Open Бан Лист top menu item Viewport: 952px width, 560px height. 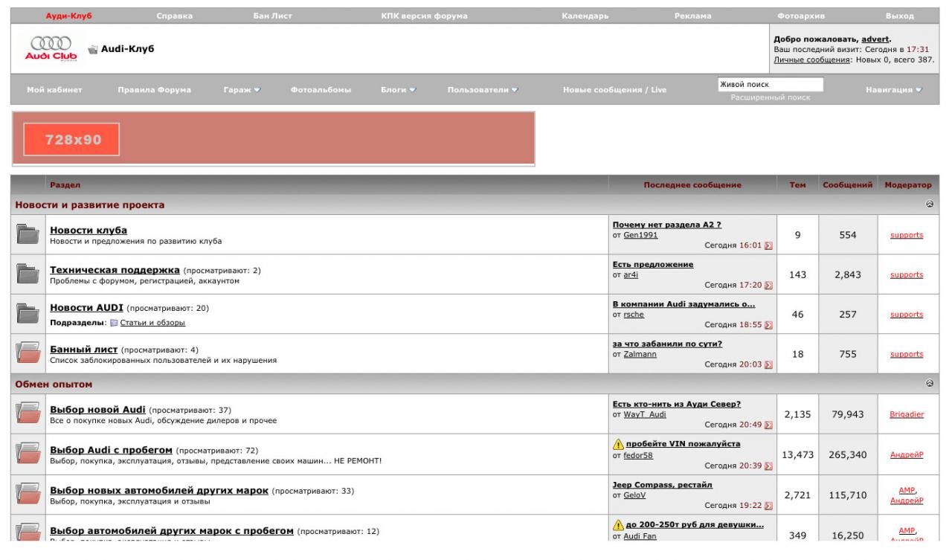click(x=273, y=16)
